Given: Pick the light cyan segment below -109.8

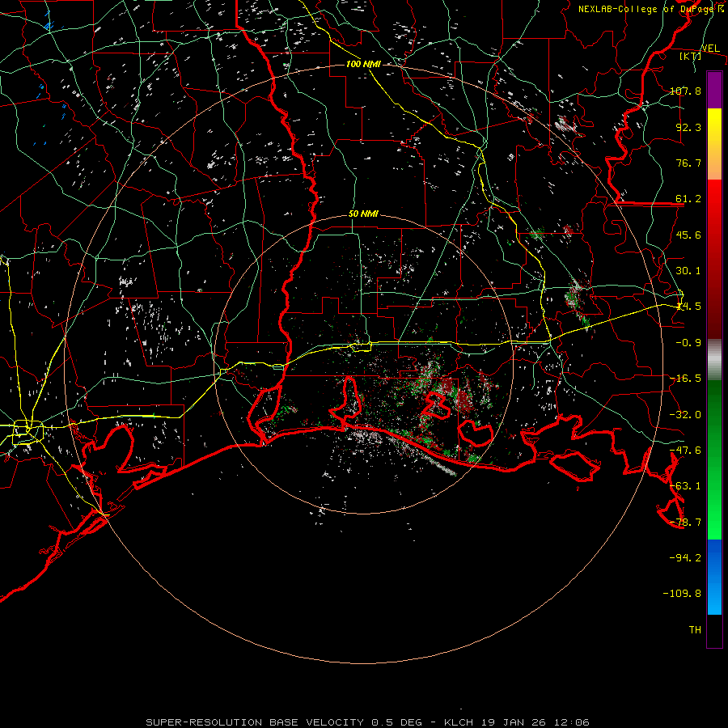Looking at the screenshot, I should pos(714,603).
